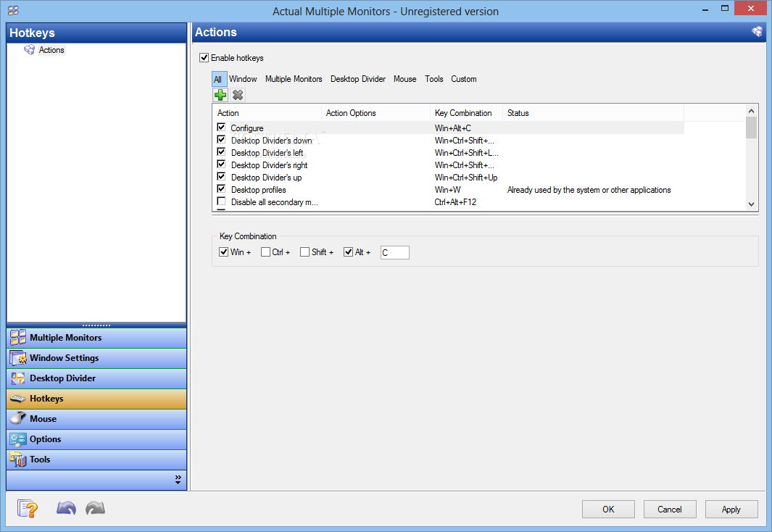The width and height of the screenshot is (772, 532).
Task: Click the redo arrow icon
Action: [x=95, y=508]
